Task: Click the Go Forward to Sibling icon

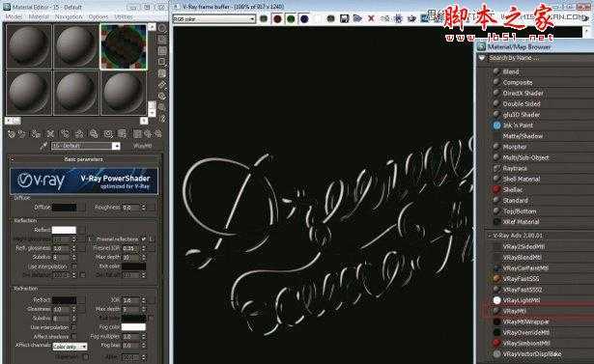Action: click(158, 133)
